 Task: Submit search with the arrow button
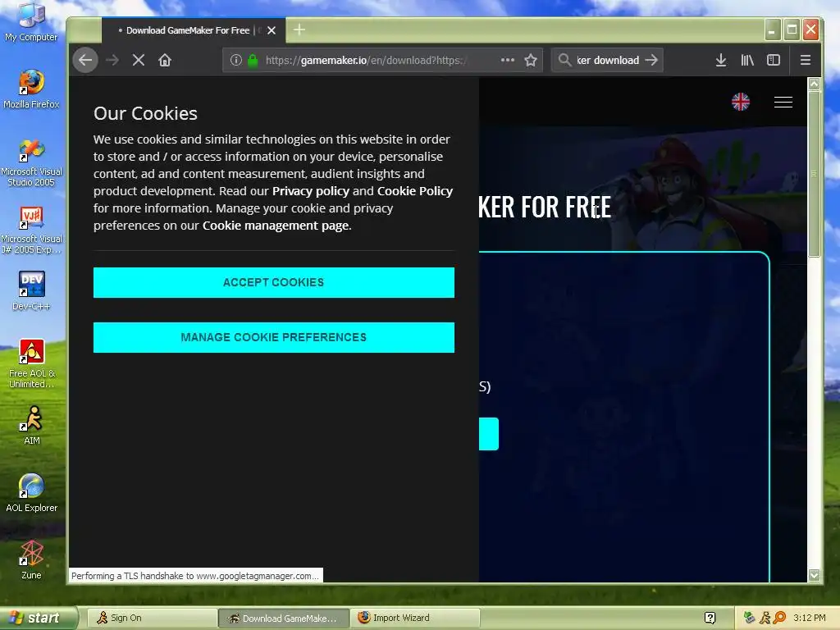pyautogui.click(x=651, y=60)
